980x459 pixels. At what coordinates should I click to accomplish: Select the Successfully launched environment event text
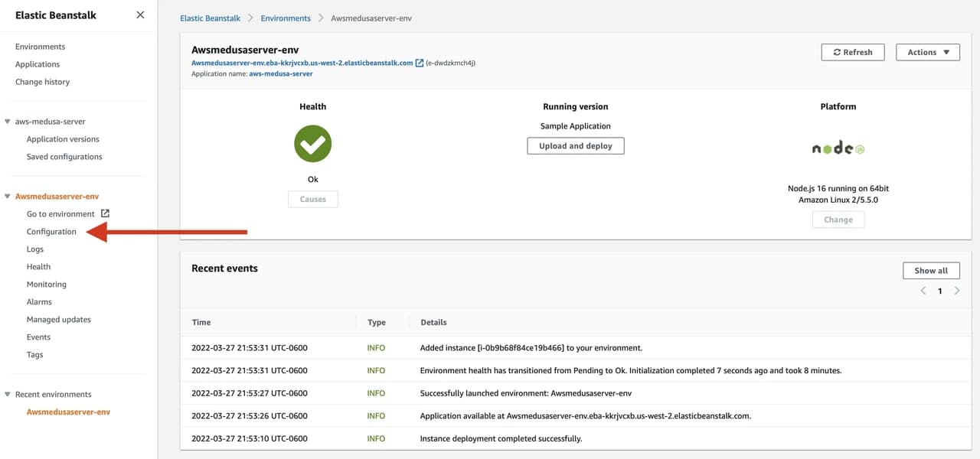pyautogui.click(x=526, y=393)
